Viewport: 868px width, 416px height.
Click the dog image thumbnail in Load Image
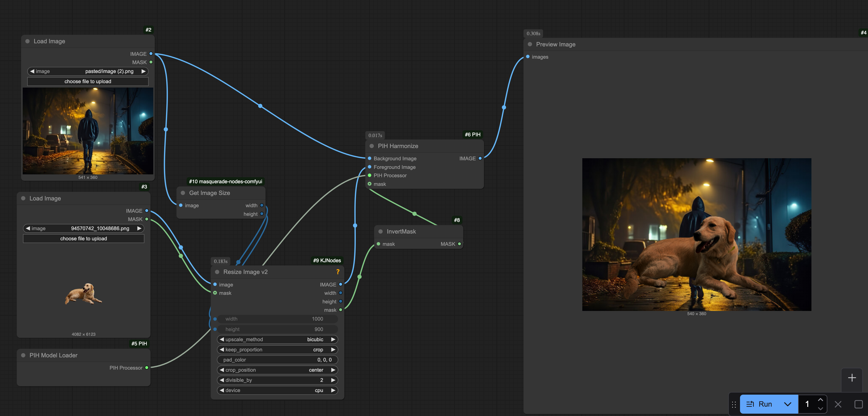pyautogui.click(x=84, y=294)
